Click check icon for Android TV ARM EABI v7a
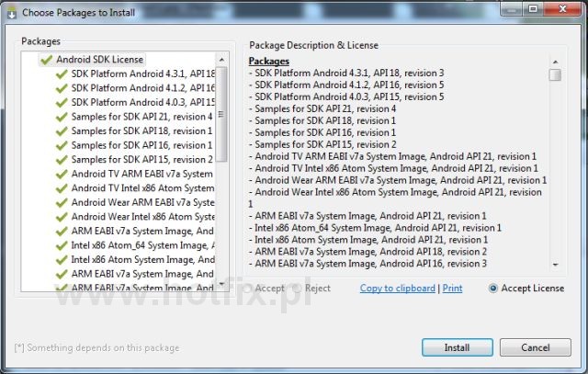 (x=62, y=174)
